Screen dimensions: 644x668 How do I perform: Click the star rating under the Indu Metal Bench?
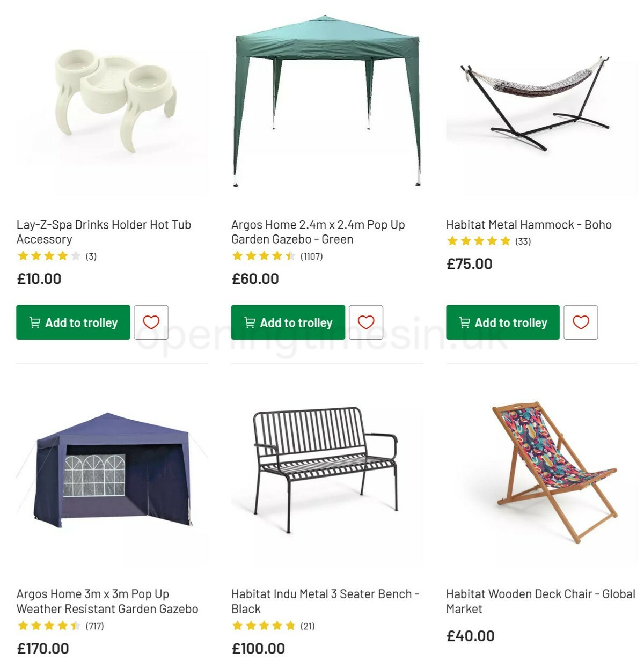click(264, 626)
